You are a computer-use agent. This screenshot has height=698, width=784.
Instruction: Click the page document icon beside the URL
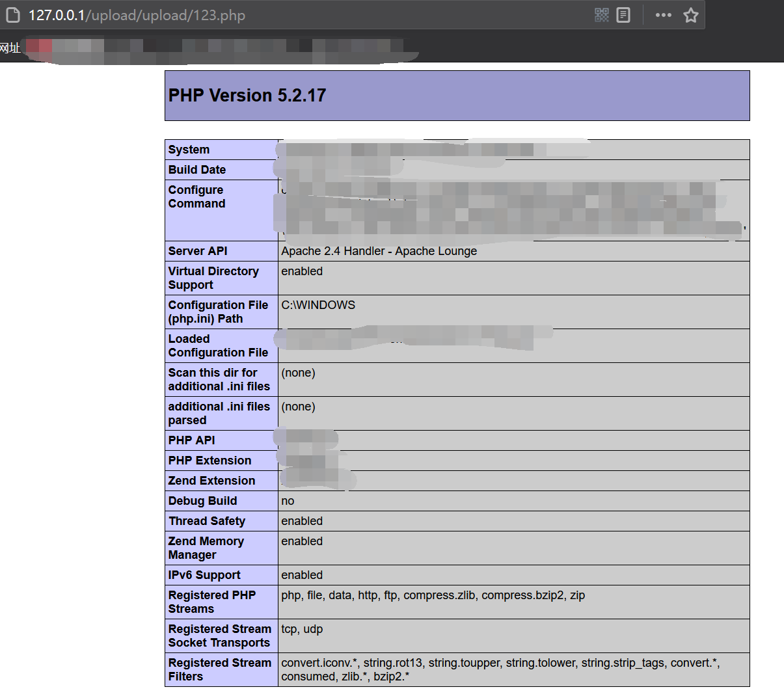[x=12, y=14]
